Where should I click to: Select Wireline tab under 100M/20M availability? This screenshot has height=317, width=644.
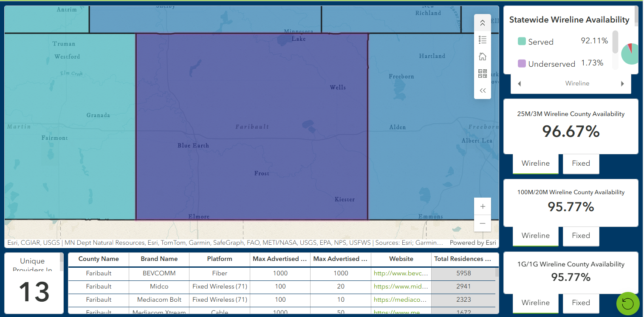(535, 235)
